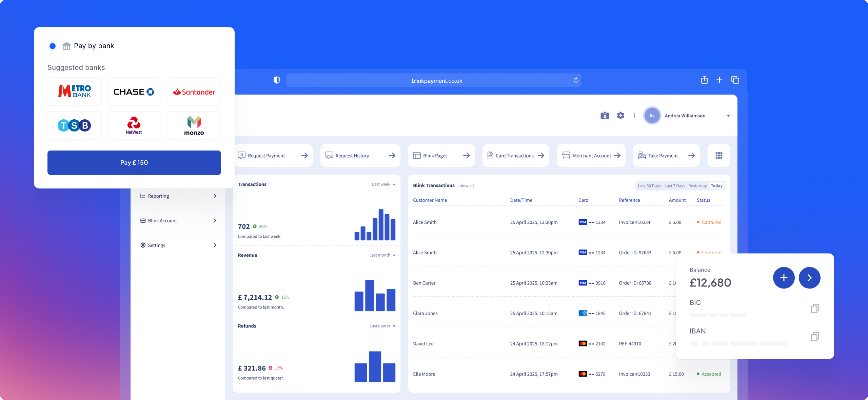This screenshot has height=400, width=868.
Task: Reload the page with refresh icon
Action: [576, 80]
